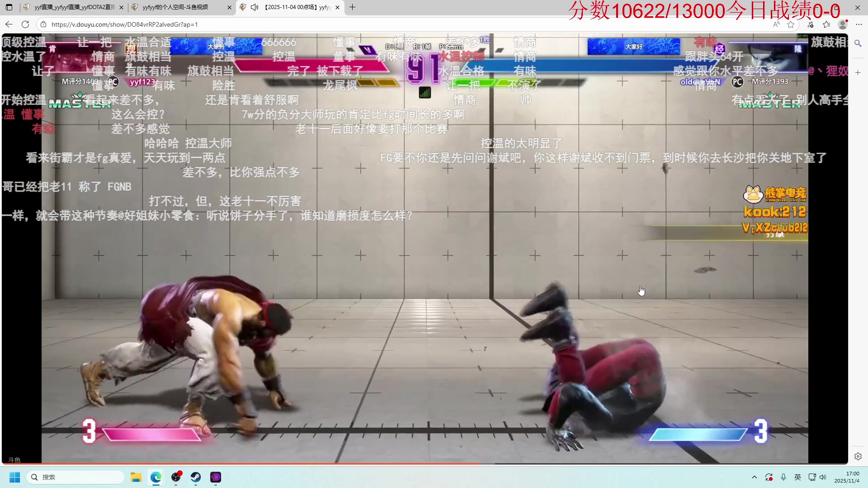Switch input language via 英 indicator
Image resolution: width=868 pixels, height=488 pixels.
click(x=797, y=477)
